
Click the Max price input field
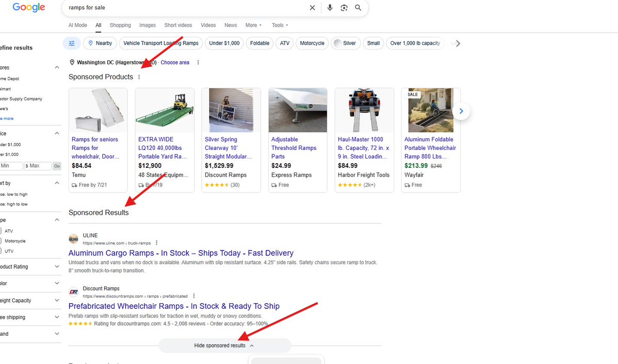click(x=38, y=166)
